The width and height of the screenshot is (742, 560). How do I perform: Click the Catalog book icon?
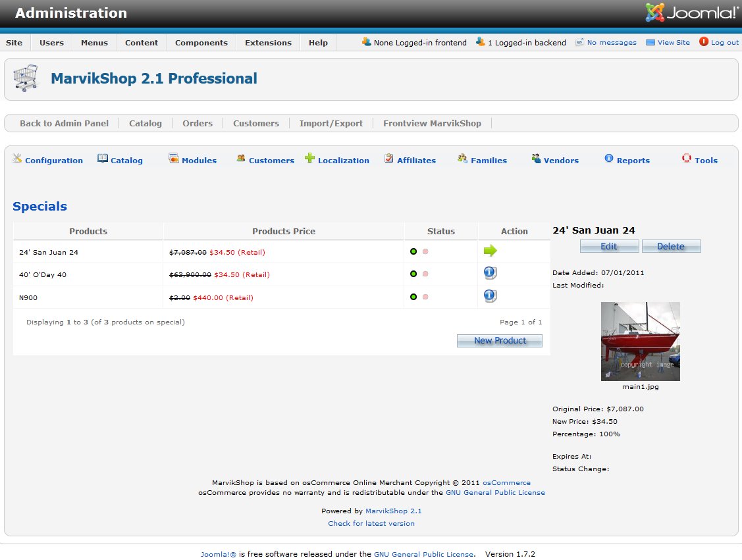point(103,159)
